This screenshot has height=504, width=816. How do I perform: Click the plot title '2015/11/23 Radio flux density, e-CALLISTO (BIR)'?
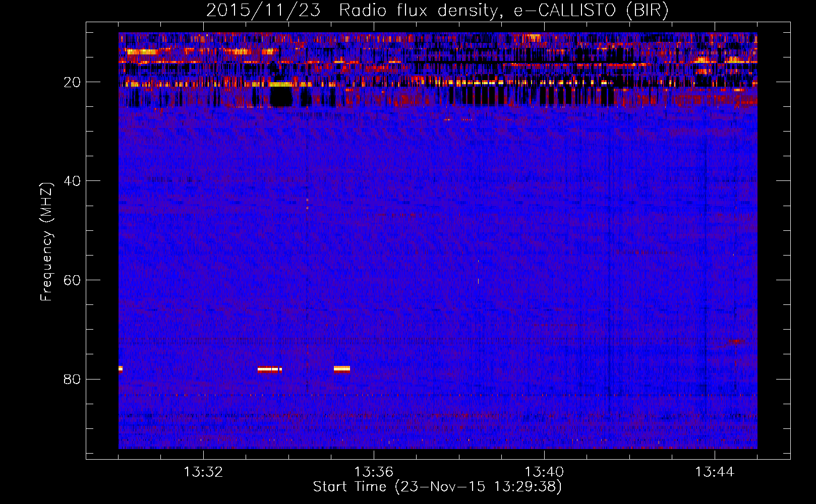(437, 11)
